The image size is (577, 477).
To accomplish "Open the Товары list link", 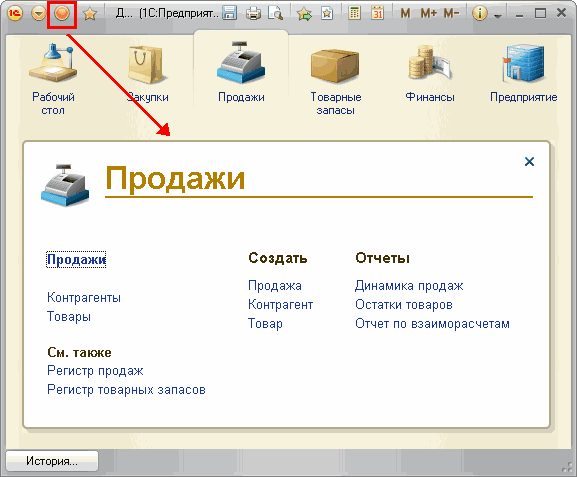I will coord(69,317).
